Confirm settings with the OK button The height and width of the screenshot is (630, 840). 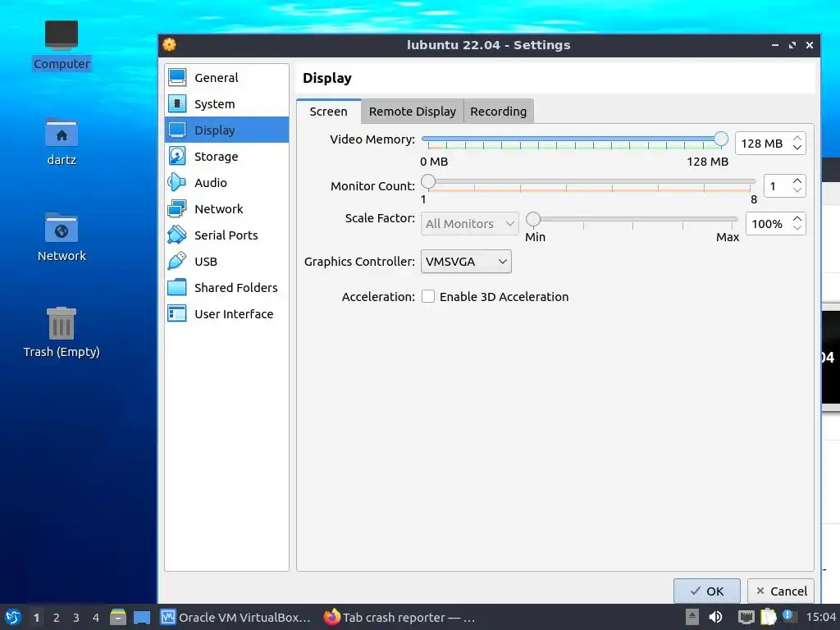coord(706,591)
